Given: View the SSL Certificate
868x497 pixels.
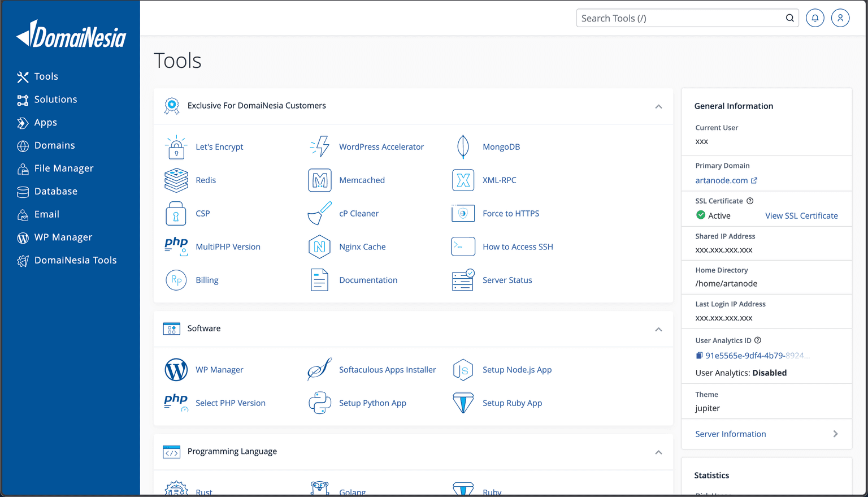Looking at the screenshot, I should point(801,215).
